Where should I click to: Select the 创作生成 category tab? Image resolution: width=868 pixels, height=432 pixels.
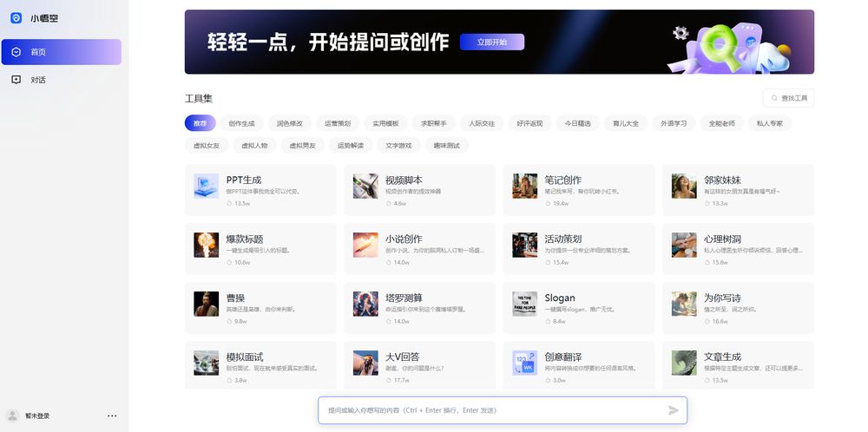click(x=241, y=123)
